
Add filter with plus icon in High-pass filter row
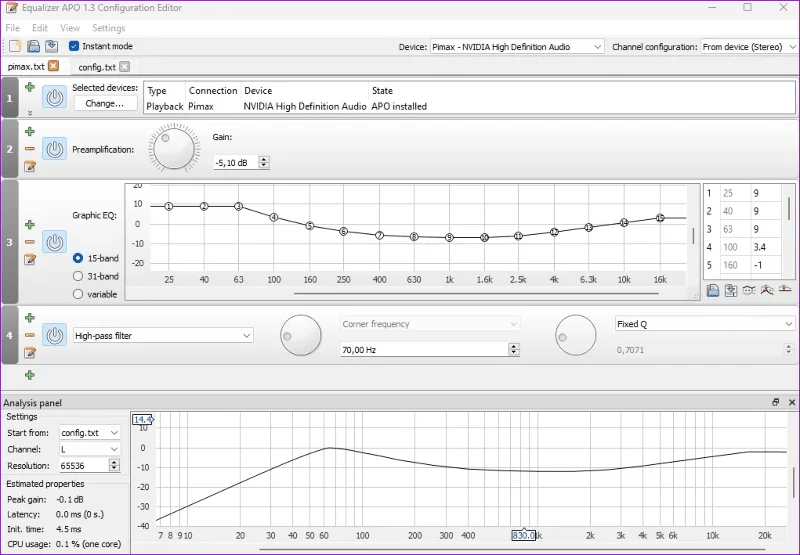coord(30,318)
